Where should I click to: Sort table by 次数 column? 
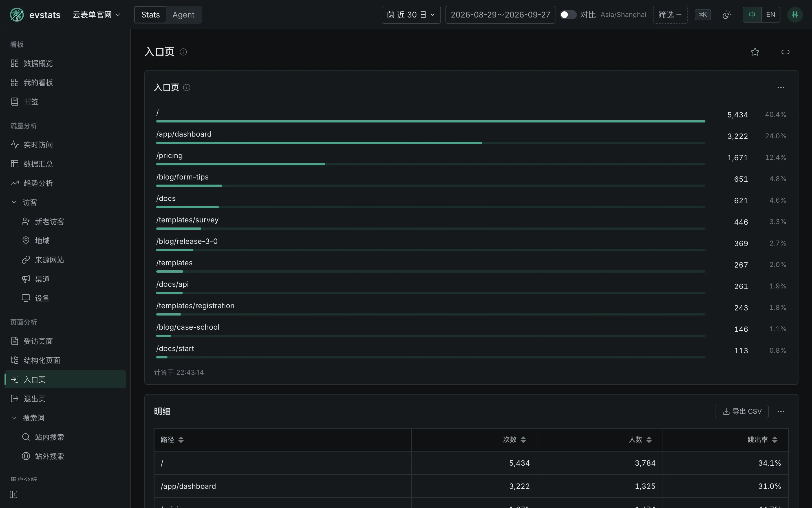point(523,440)
